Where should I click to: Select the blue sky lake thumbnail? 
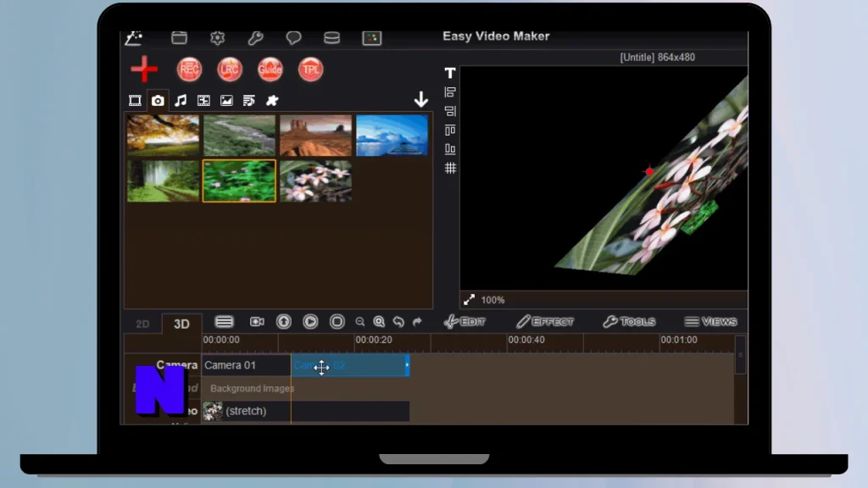(x=392, y=136)
